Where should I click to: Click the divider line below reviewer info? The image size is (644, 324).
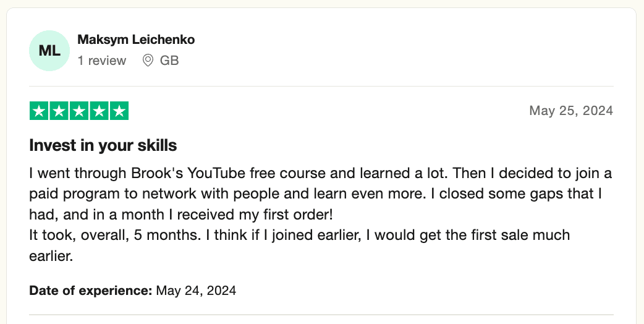pos(321,86)
